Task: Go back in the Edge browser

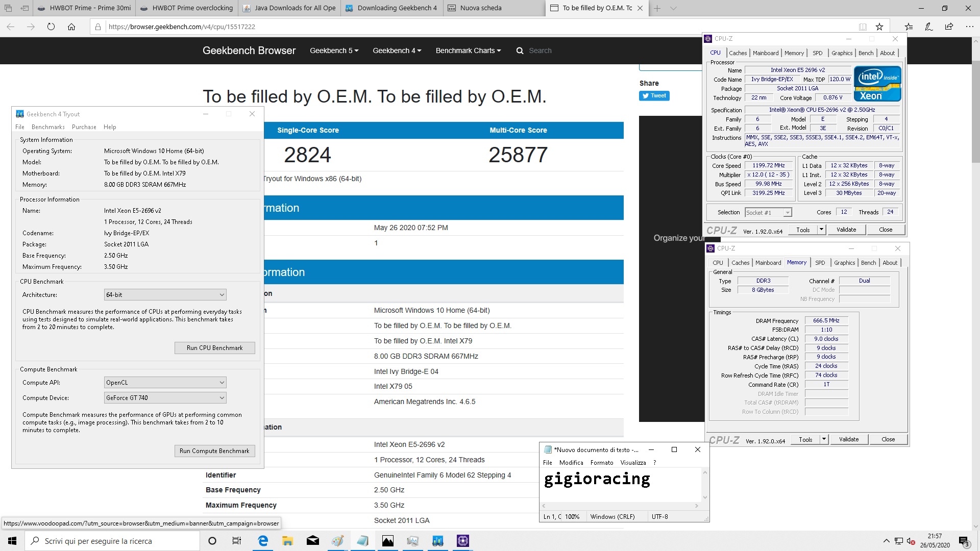Action: point(10,27)
